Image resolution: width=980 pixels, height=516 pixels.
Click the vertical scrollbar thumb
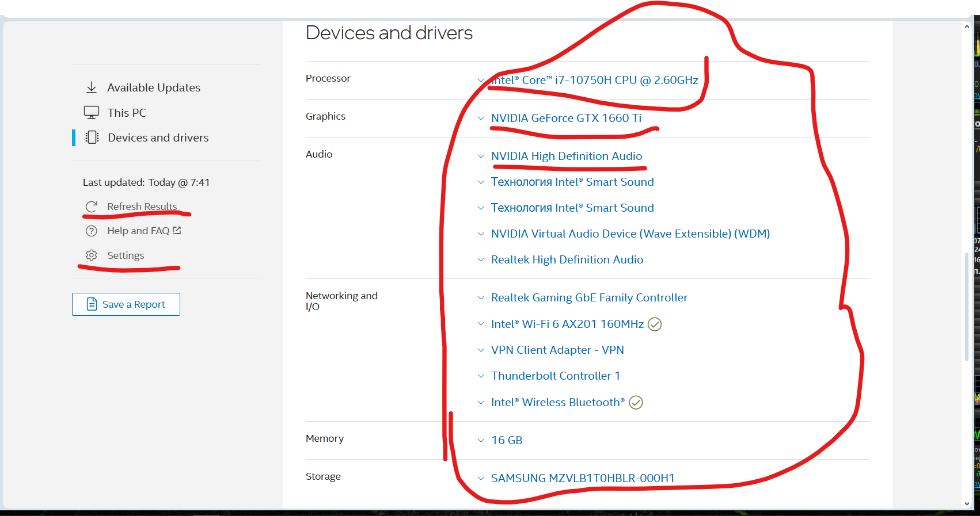click(x=967, y=307)
